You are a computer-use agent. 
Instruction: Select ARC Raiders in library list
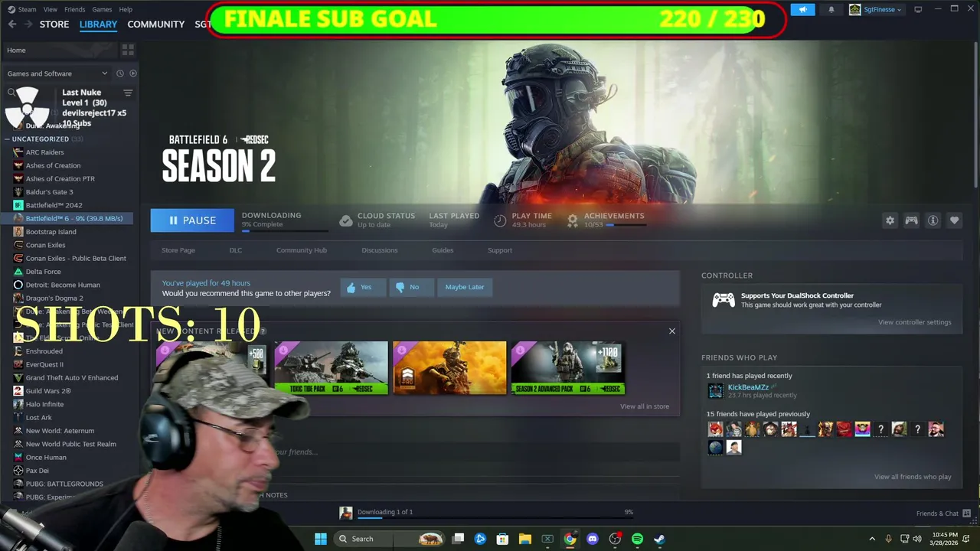44,152
